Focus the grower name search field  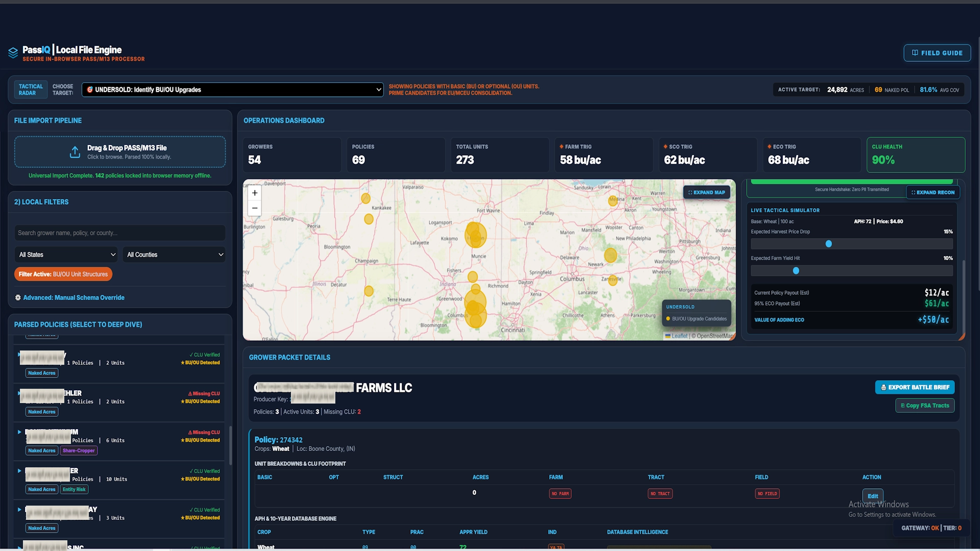click(120, 233)
